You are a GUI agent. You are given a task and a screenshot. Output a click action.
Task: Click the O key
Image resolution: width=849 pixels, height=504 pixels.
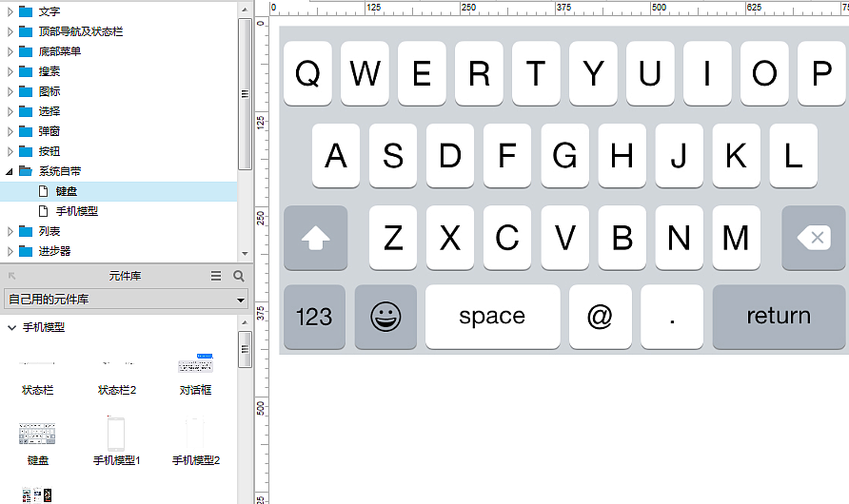point(764,73)
